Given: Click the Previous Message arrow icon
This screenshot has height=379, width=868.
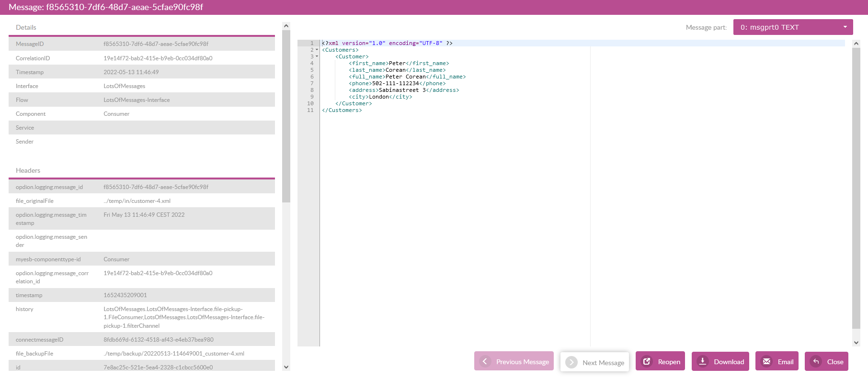Looking at the screenshot, I should [x=485, y=361].
